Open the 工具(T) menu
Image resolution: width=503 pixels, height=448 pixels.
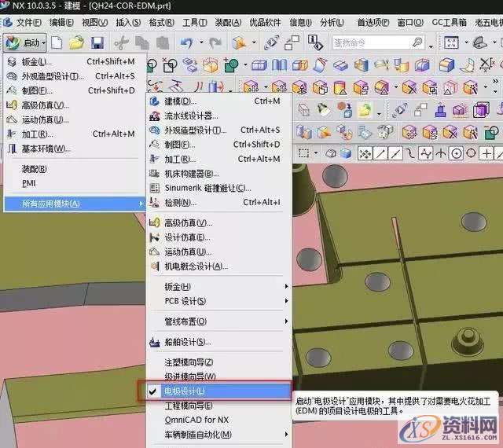click(x=195, y=23)
